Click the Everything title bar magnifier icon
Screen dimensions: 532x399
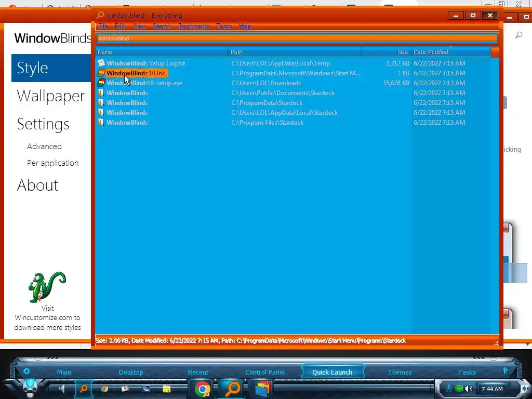pos(100,15)
